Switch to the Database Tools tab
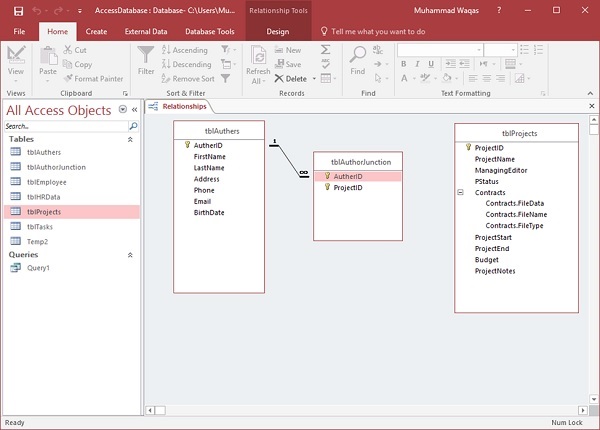The height and width of the screenshot is (430, 600). pos(210,31)
